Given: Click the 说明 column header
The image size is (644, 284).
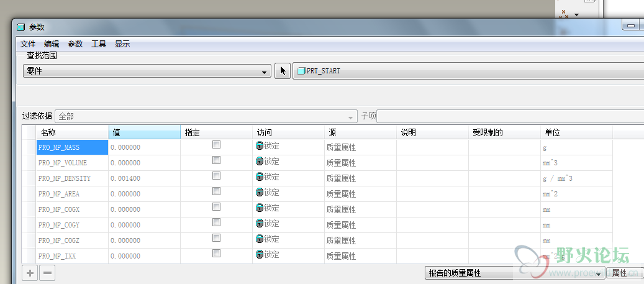Looking at the screenshot, I should (432, 132).
